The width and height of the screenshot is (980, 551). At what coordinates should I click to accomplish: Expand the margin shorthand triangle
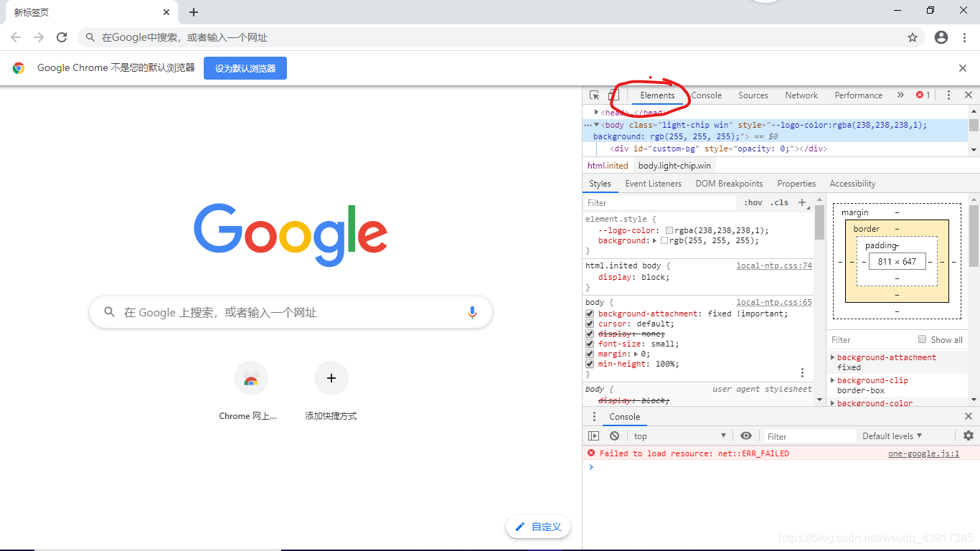(636, 354)
